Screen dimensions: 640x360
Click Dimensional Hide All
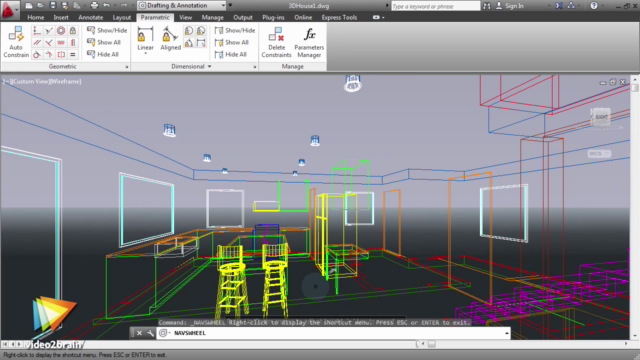[x=231, y=54]
